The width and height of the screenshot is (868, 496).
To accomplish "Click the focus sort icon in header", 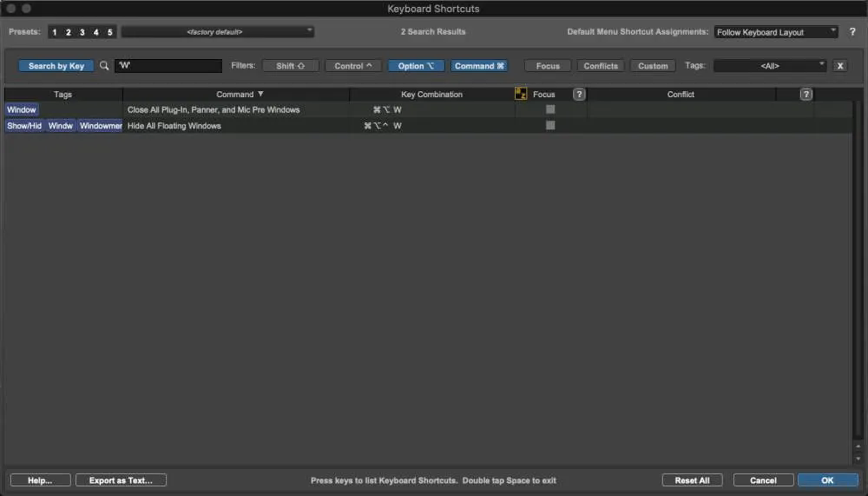I will 520,94.
